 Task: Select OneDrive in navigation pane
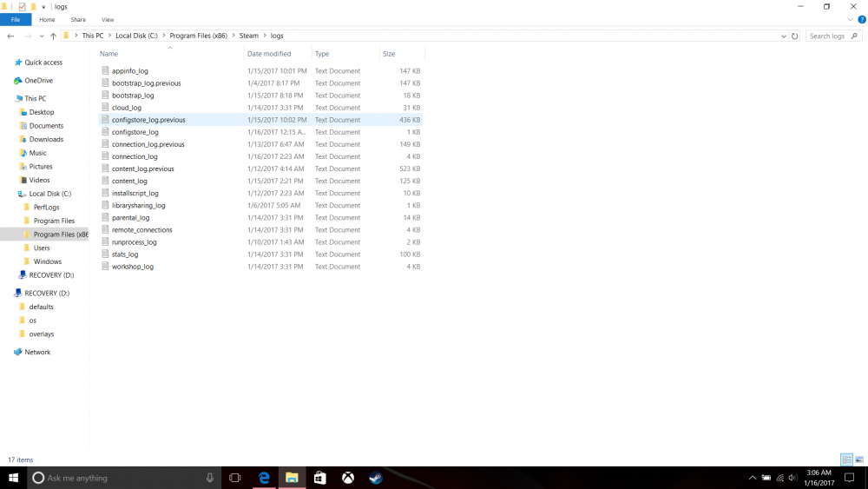[x=38, y=80]
